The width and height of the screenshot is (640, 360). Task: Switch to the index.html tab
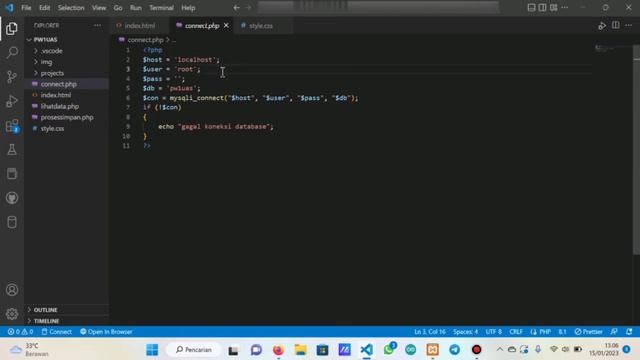click(x=140, y=26)
